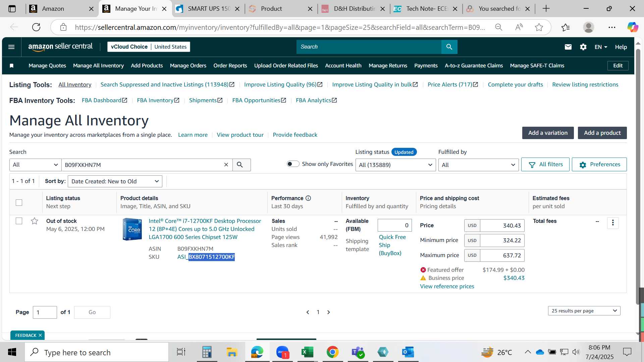Open Excel from the taskbar
This screenshot has width=644, height=362.
(307, 352)
